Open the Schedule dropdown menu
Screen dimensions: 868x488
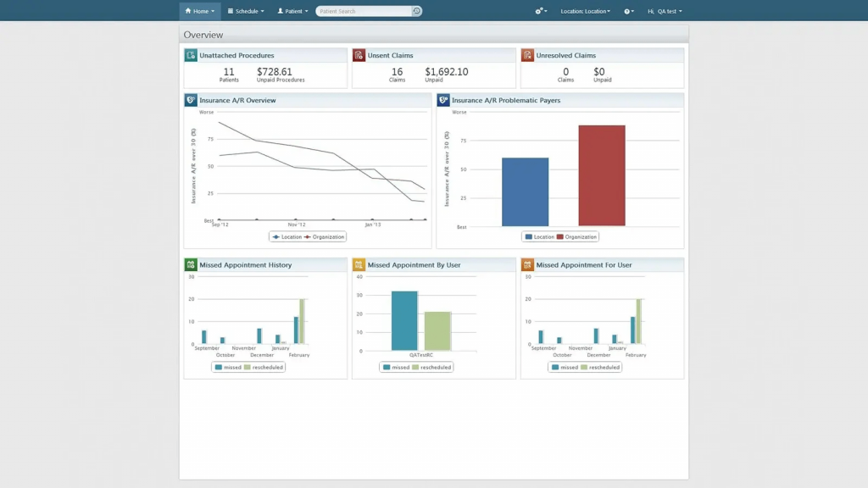tap(246, 10)
